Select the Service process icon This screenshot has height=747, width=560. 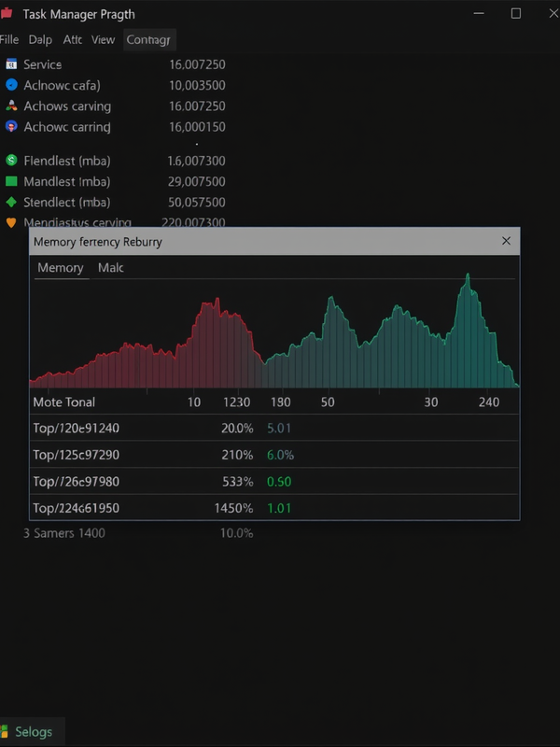[x=11, y=64]
